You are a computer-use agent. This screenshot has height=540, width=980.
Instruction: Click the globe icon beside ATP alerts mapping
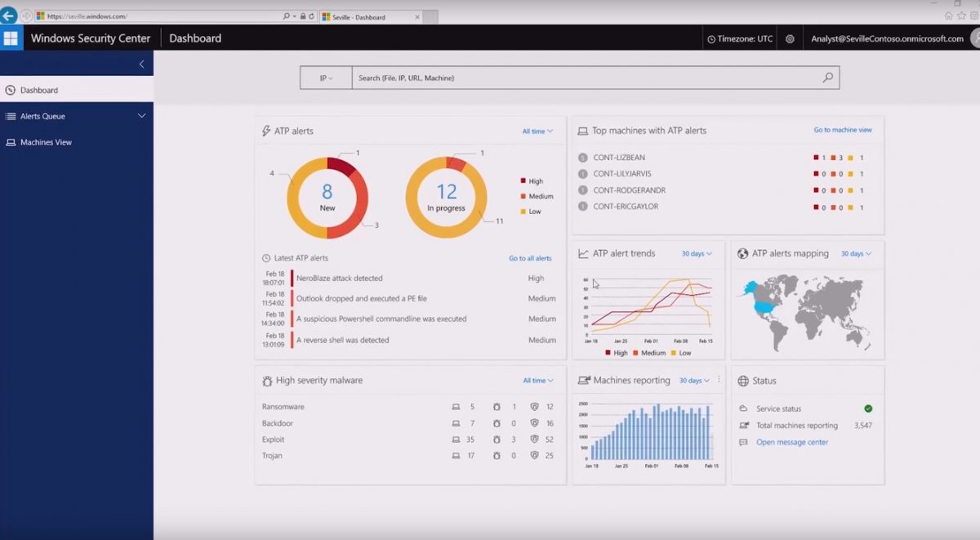click(742, 254)
